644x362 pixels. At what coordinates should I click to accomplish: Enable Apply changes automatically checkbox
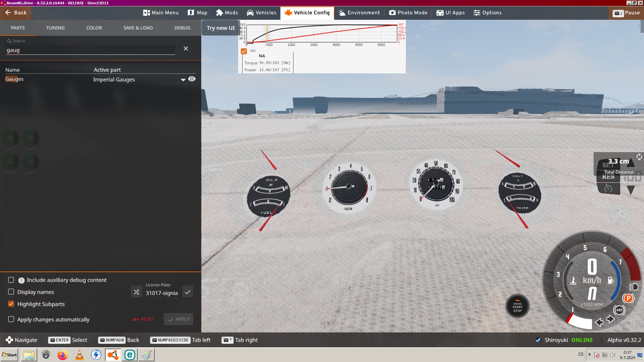click(11, 319)
